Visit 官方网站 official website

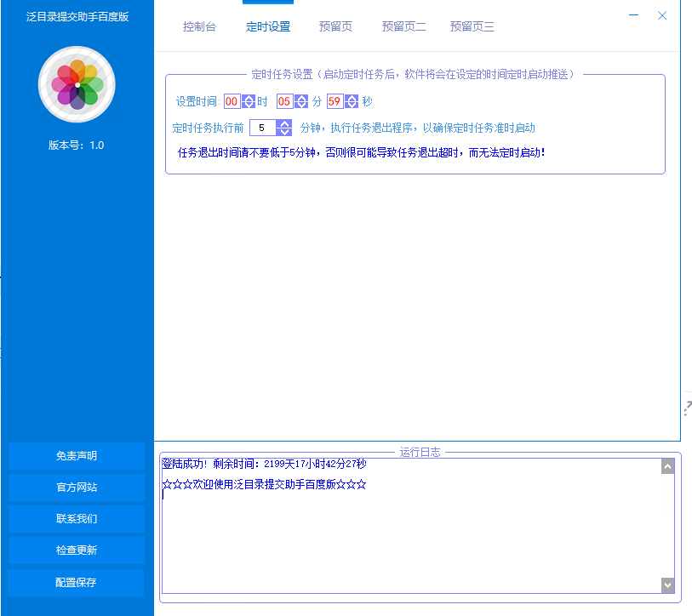coord(77,488)
